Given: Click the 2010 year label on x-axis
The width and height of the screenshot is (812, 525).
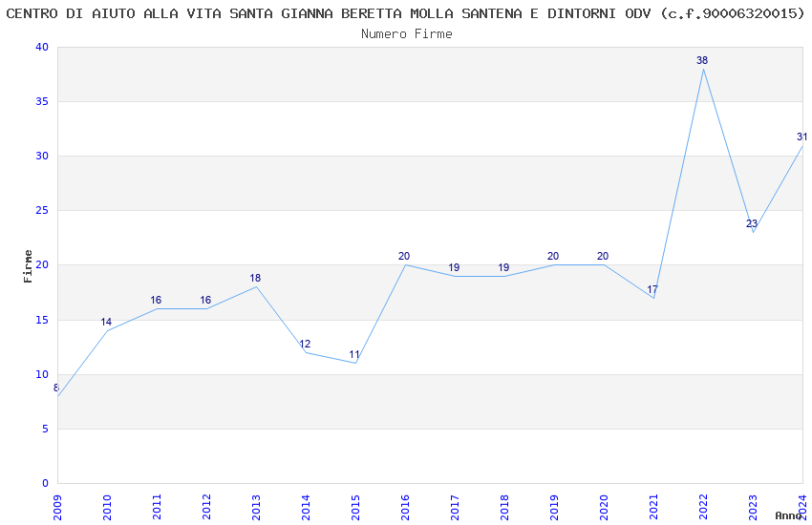Looking at the screenshot, I should coord(107,508).
